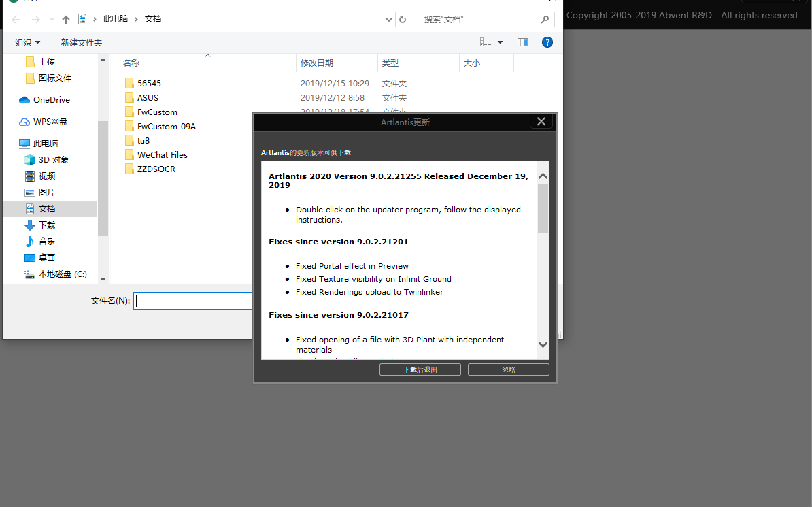Image resolution: width=812 pixels, height=507 pixels.
Task: Open the 3D 对象 folder in sidebar
Action: pyautogui.click(x=53, y=160)
